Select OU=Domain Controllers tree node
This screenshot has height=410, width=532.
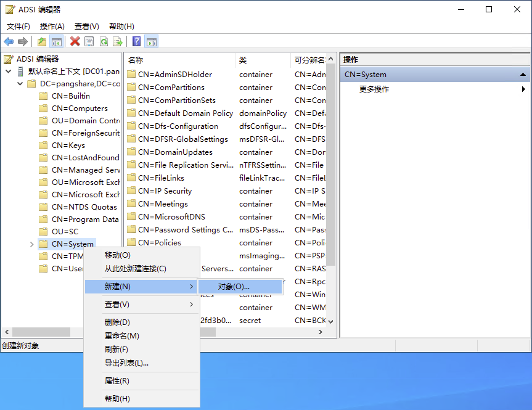pos(86,120)
